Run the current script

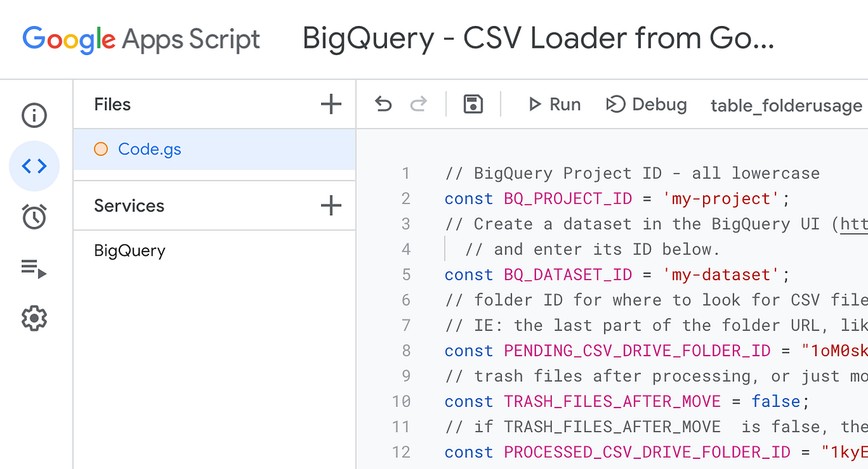(x=554, y=104)
